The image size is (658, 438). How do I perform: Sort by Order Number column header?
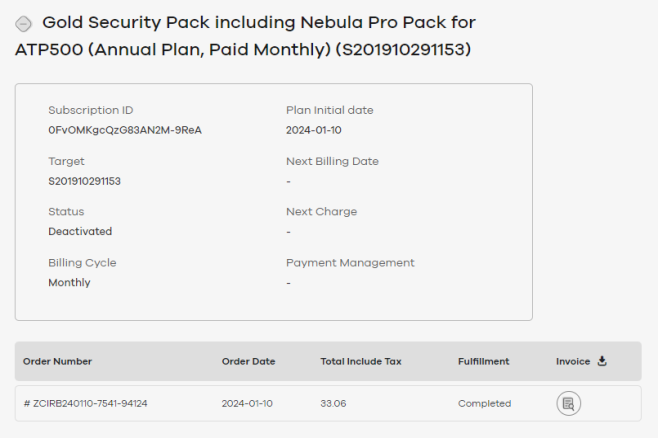click(57, 361)
